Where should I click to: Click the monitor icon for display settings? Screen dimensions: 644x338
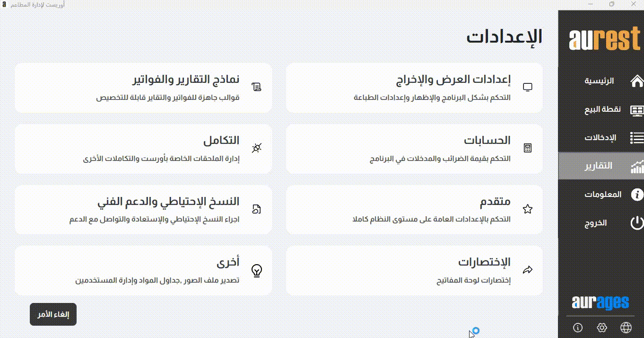coord(528,87)
